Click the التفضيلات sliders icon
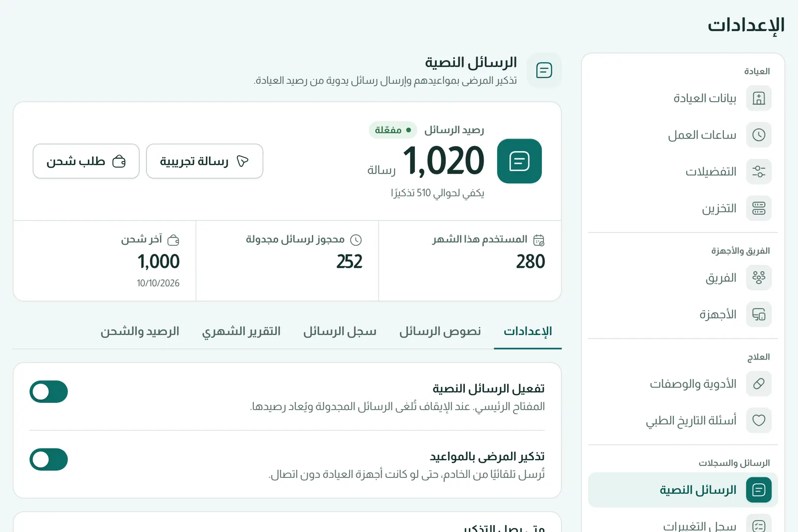Screen dimensions: 798x532 tap(759, 172)
